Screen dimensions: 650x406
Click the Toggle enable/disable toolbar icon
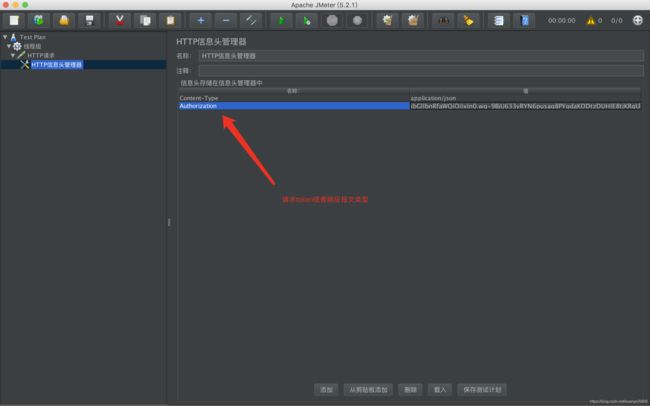click(x=251, y=20)
